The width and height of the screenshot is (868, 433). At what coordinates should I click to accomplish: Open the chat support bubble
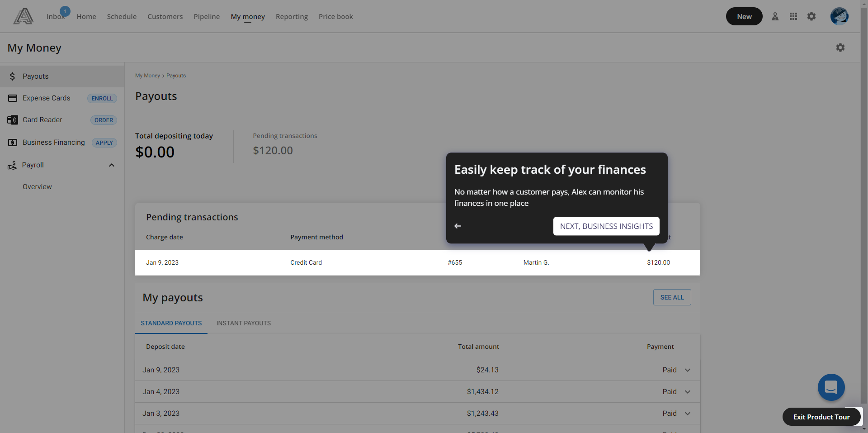pos(831,387)
